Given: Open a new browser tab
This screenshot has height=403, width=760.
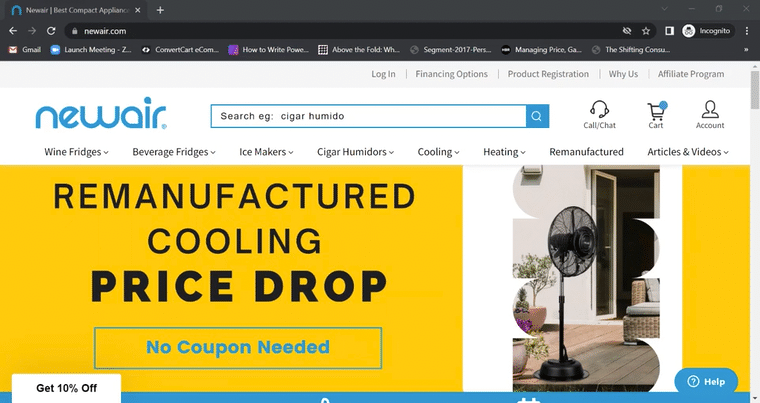Looking at the screenshot, I should tap(160, 10).
